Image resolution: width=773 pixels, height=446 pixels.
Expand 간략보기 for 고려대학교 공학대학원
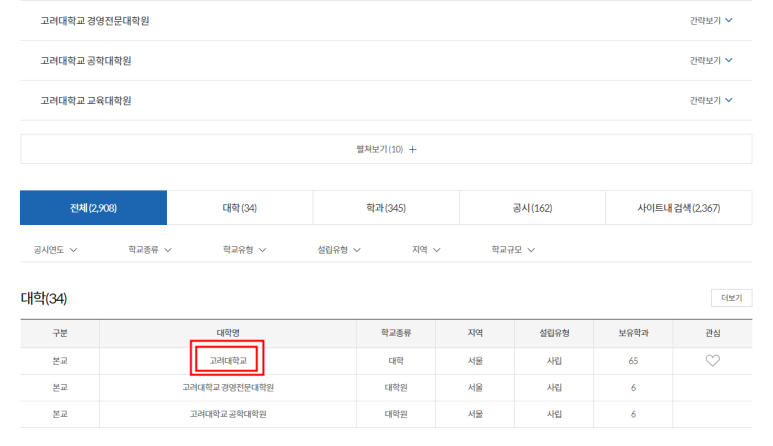(x=711, y=60)
